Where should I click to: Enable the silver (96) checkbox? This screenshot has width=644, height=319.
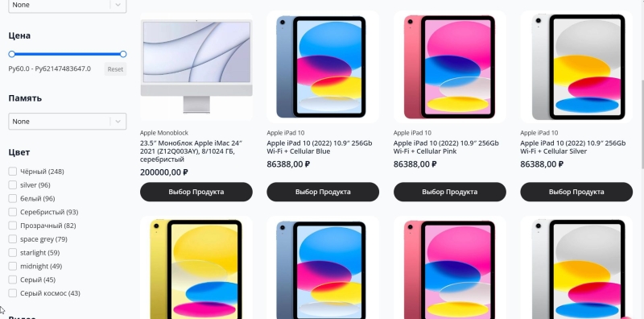tap(13, 185)
